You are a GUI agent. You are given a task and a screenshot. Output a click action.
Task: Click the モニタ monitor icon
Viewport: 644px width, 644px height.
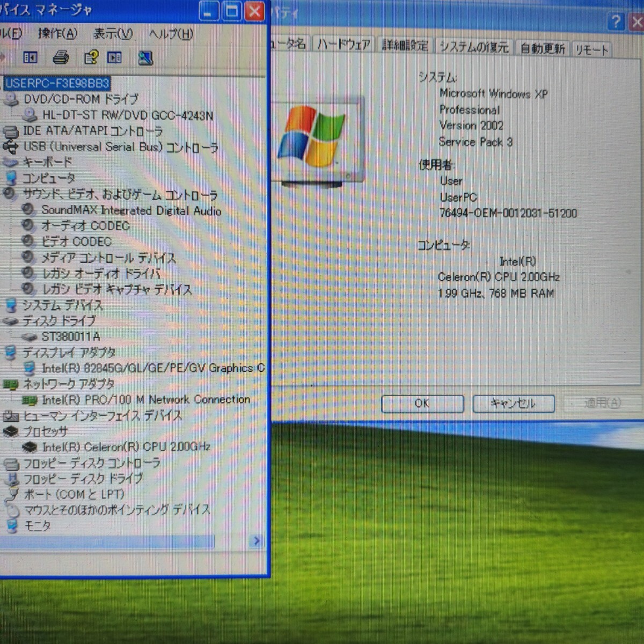point(12,526)
